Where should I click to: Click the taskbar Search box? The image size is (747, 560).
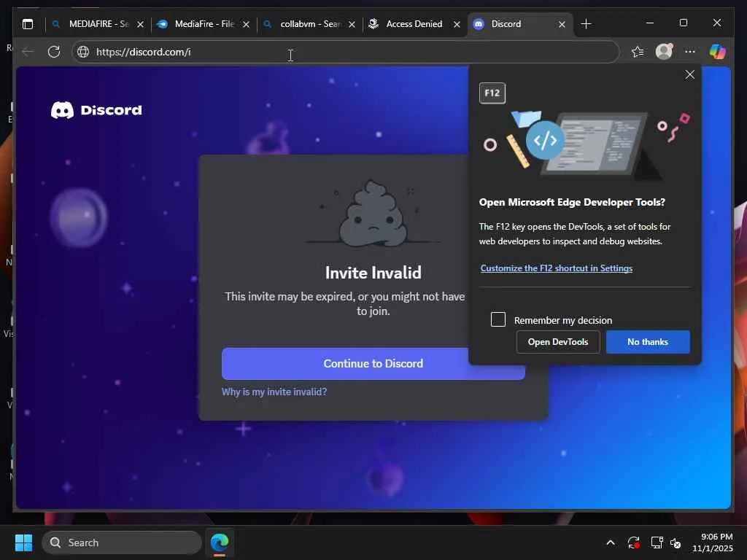[122, 542]
